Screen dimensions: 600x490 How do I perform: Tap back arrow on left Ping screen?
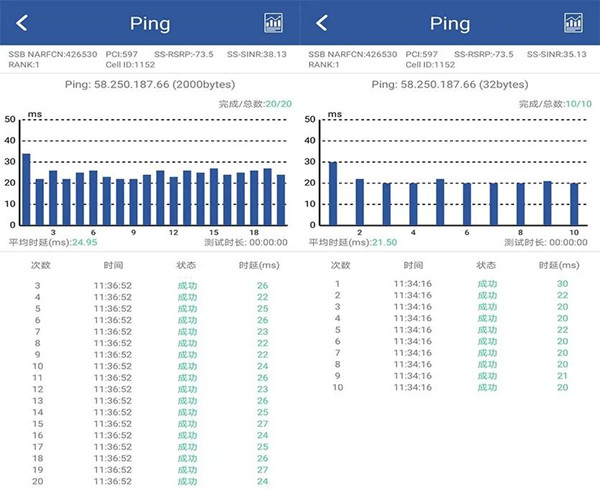22,23
